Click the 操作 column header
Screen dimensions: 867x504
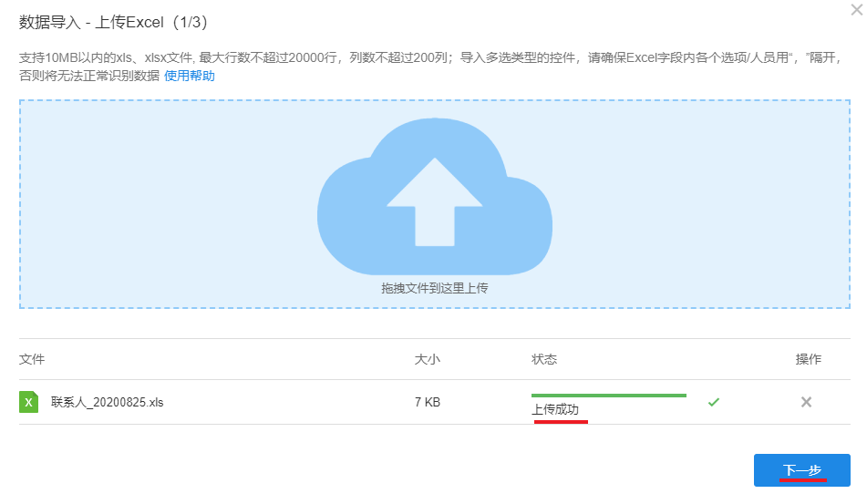point(808,359)
